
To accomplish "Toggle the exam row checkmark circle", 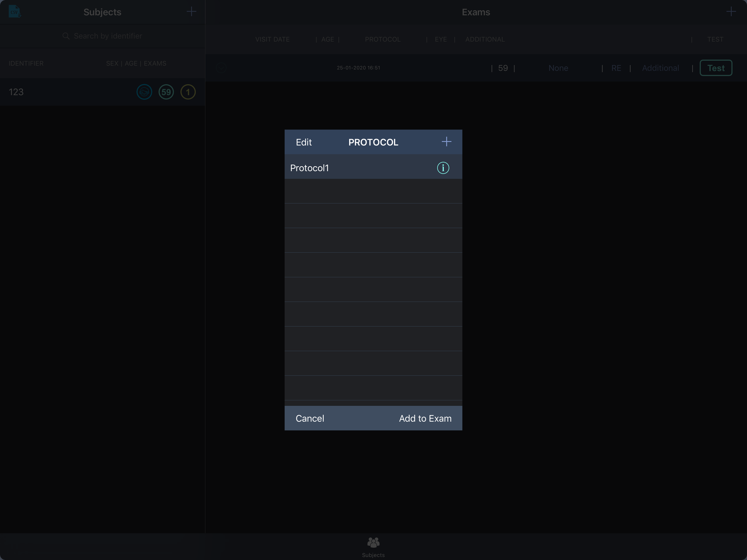I will tap(221, 68).
